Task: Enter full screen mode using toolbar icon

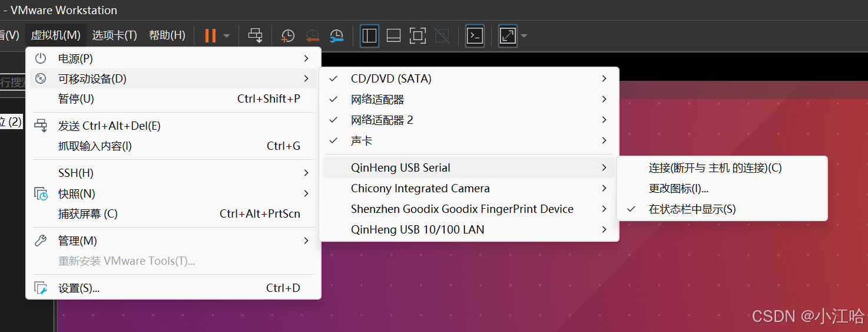Action: 418,36
